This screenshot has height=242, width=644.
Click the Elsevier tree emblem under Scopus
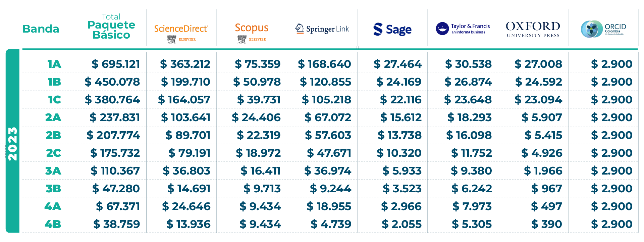[242, 40]
